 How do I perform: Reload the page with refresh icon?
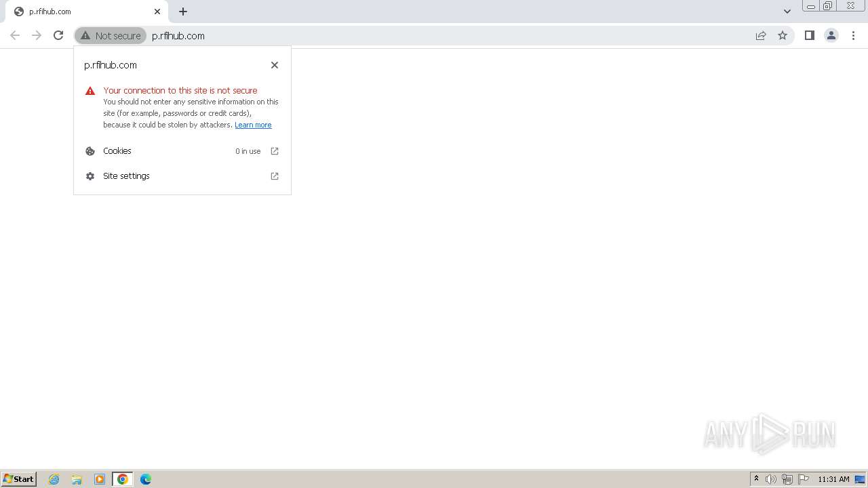[x=58, y=35]
